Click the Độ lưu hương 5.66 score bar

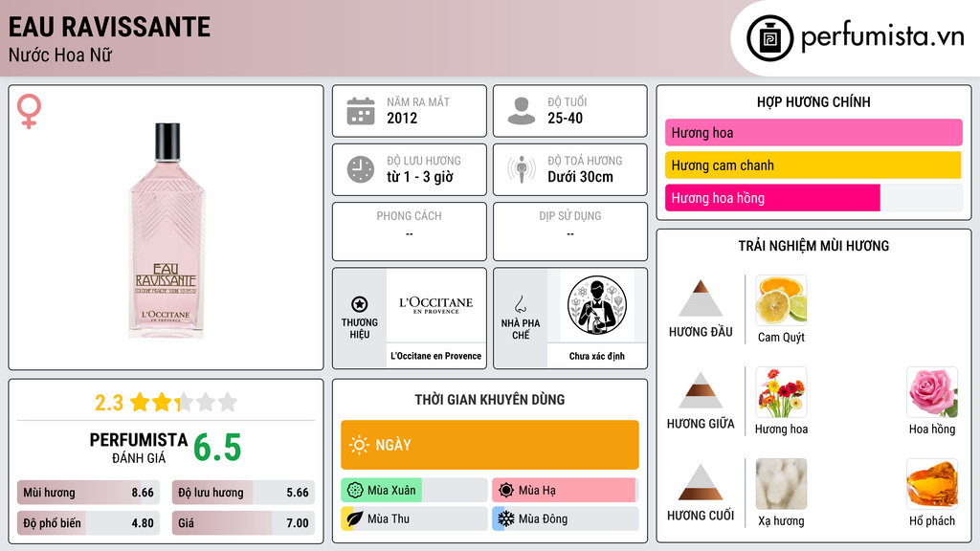pyautogui.click(x=243, y=493)
